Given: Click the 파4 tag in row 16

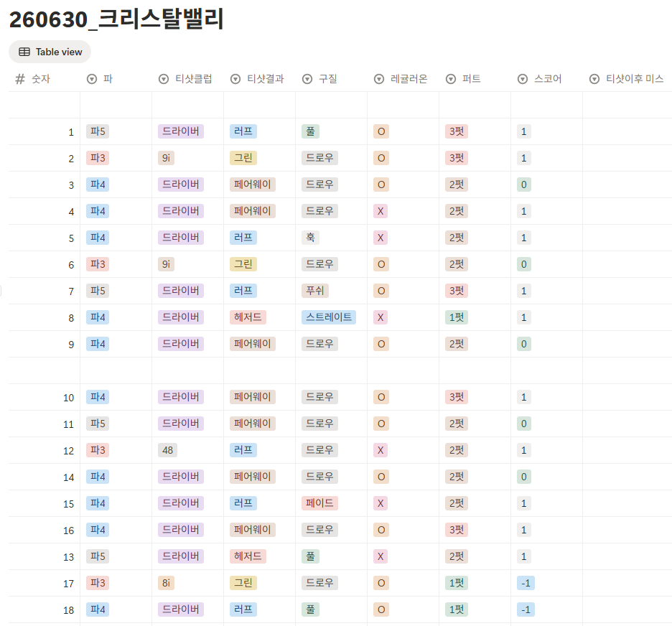Looking at the screenshot, I should tap(98, 530).
